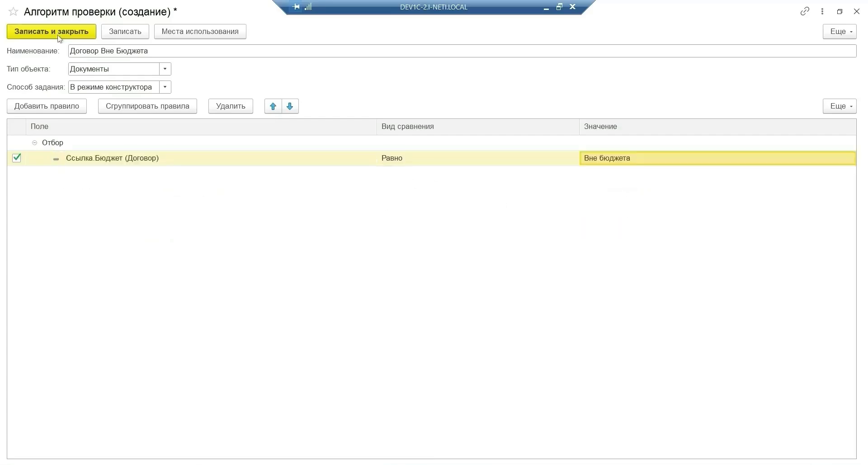Viewport: 868px width, 465px height.
Task: Open the three-dot vertical menu icon
Action: 822,12
